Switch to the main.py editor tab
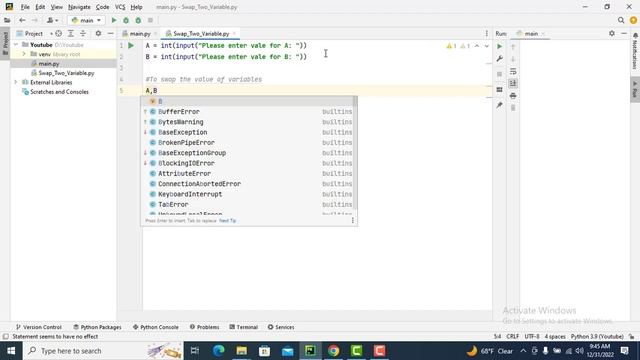The image size is (640, 360). (x=140, y=33)
